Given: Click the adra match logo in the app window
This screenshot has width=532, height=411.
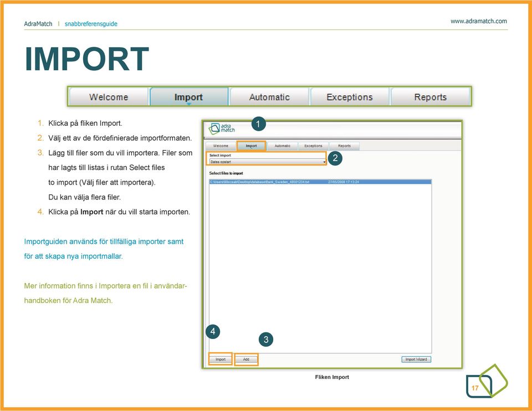Looking at the screenshot, I should pos(222,128).
